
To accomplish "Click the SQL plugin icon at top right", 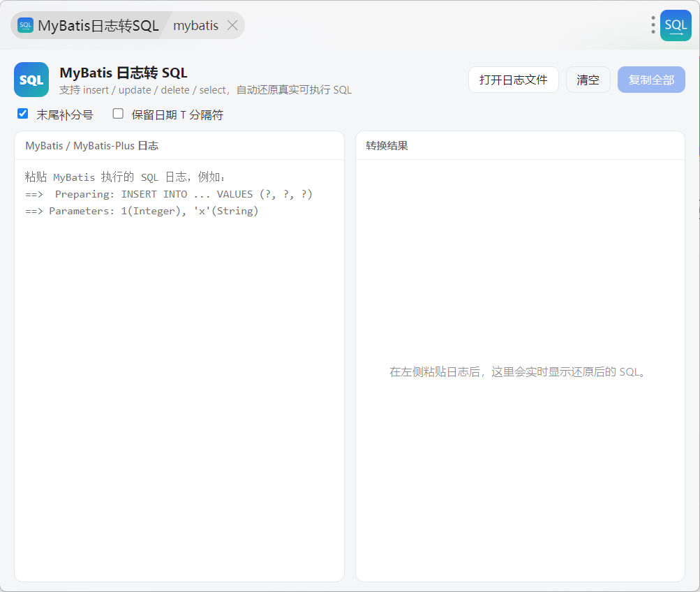I will click(x=676, y=25).
